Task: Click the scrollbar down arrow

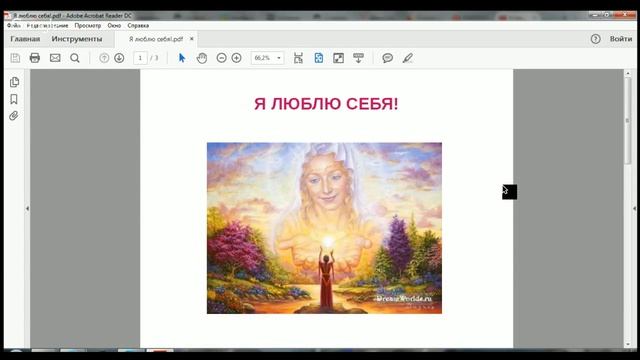Action: click(x=628, y=344)
